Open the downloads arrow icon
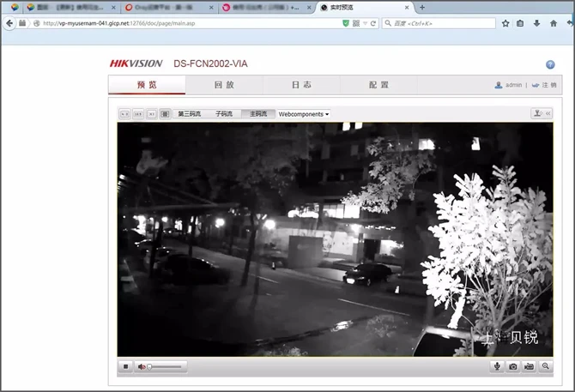 point(536,23)
